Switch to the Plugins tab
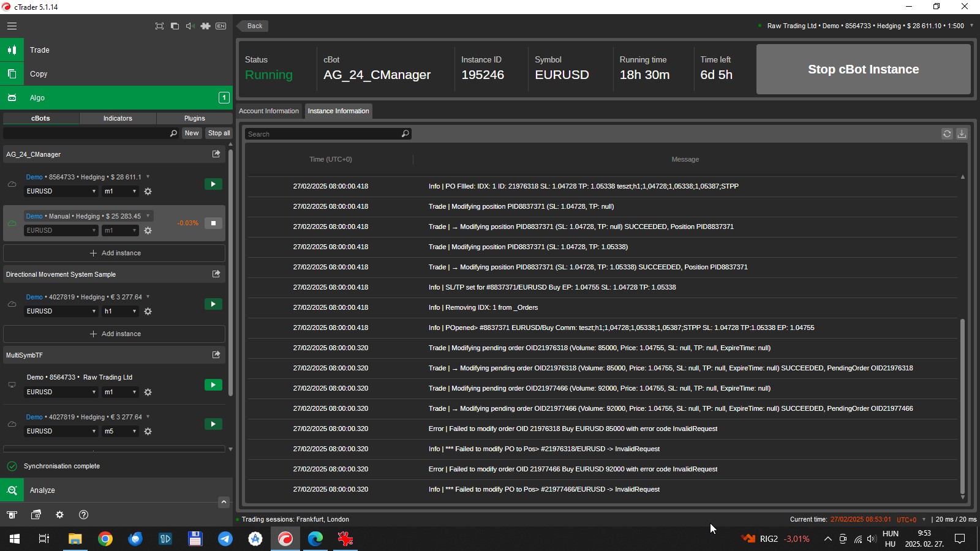 [x=195, y=118]
